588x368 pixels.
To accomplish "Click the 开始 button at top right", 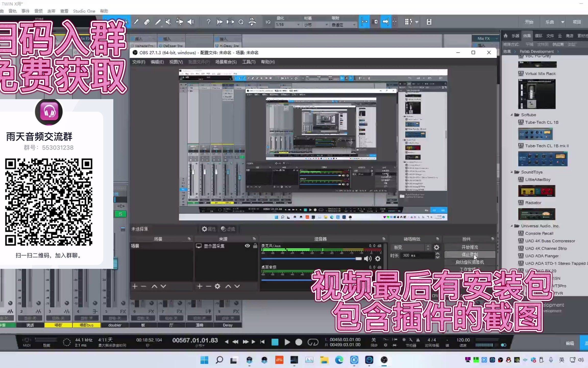I will point(529,22).
